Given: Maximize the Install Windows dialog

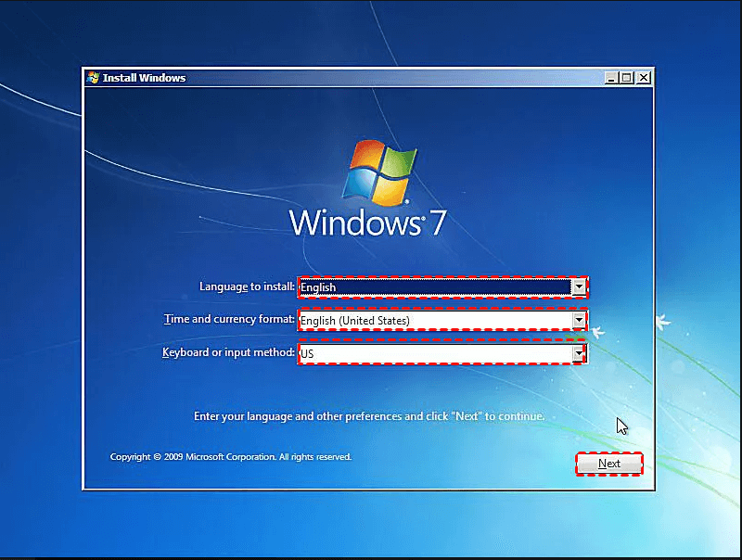Looking at the screenshot, I should [627, 78].
